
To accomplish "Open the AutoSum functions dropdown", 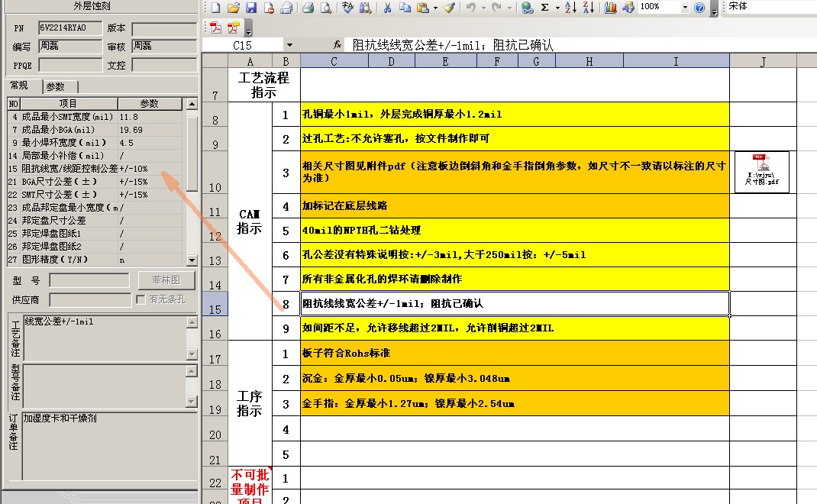I will click(x=557, y=8).
